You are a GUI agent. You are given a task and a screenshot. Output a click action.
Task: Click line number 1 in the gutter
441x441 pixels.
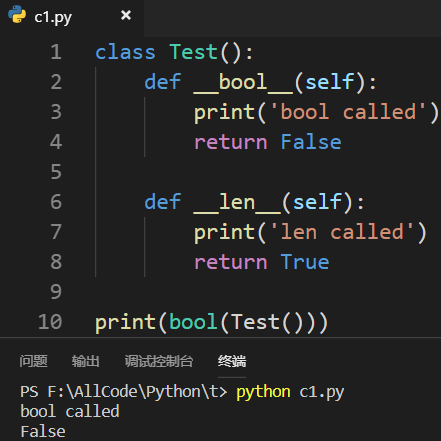pos(56,52)
